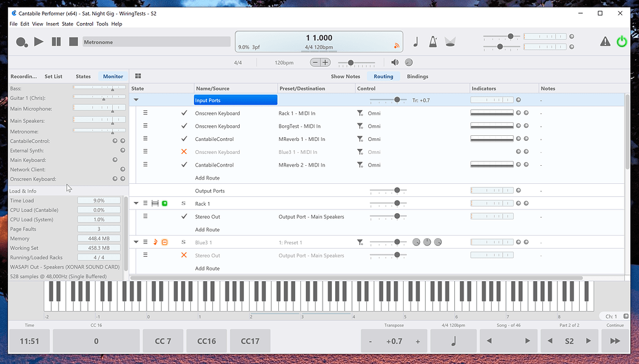The height and width of the screenshot is (364, 639).
Task: Click the MIDI filter icon on Rack 1 MIDI In route
Action: tap(360, 113)
